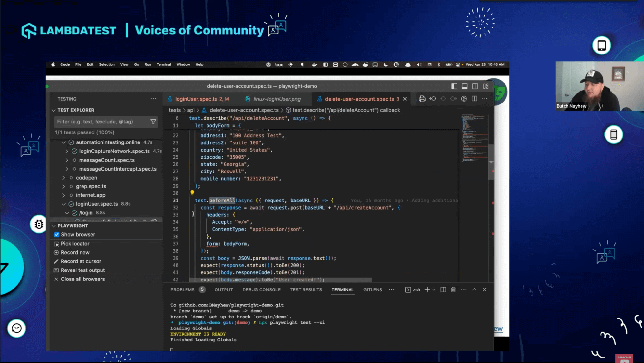Viewport: 644px width, 363px height.
Task: Open the Terminal menu in the menu bar
Action: pyautogui.click(x=164, y=64)
